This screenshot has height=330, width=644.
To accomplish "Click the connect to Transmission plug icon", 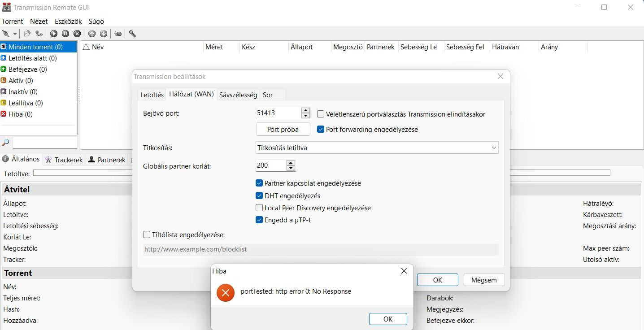I will 6,34.
